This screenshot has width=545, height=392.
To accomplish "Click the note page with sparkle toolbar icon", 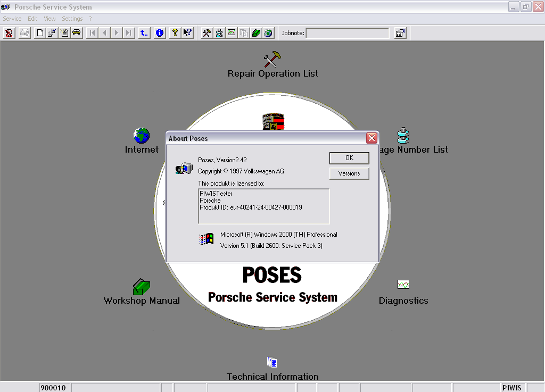I will click(64, 33).
